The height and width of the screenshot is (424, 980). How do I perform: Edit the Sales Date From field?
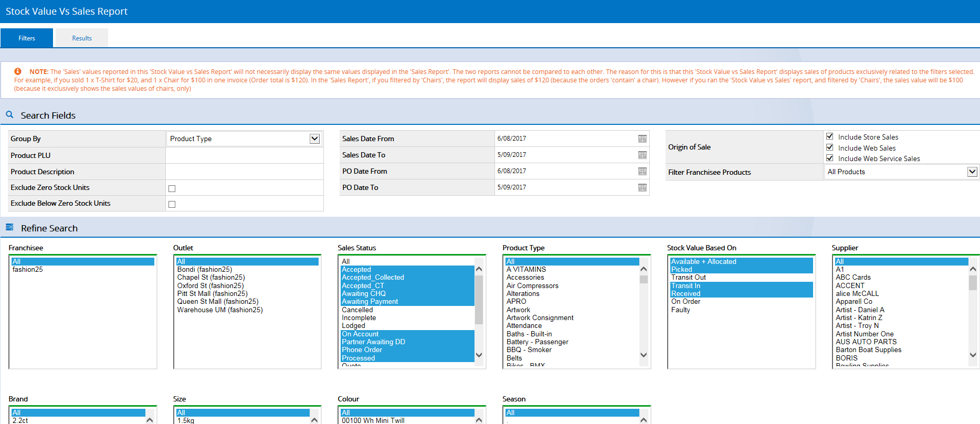point(566,139)
